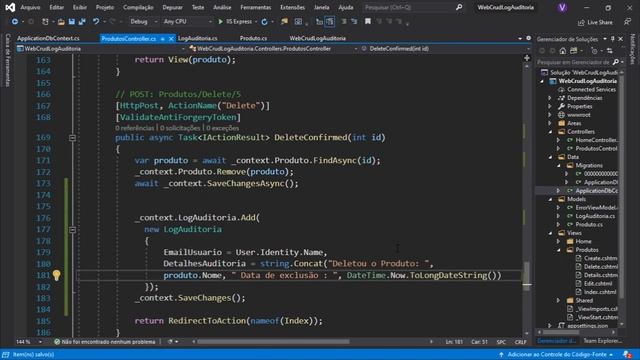Collapse the new LogAuditoria outline toggle
This screenshot has width=640, height=360.
[72, 230]
